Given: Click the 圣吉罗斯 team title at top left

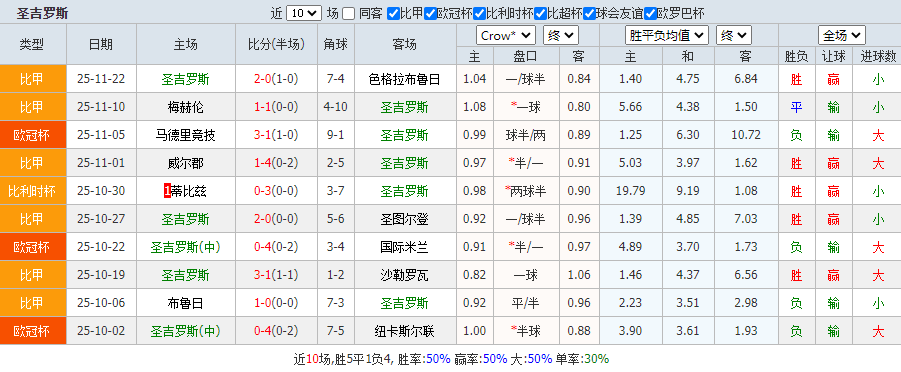Looking at the screenshot, I should (x=43, y=13).
